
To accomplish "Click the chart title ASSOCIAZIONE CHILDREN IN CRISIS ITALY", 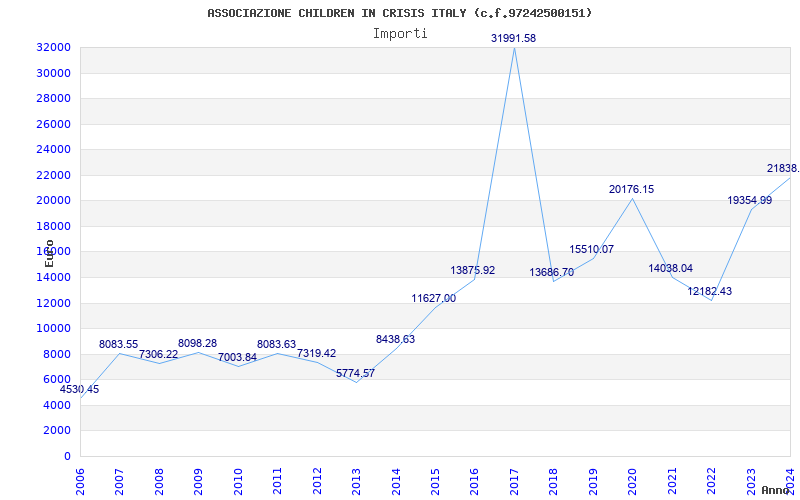I will point(399,13).
